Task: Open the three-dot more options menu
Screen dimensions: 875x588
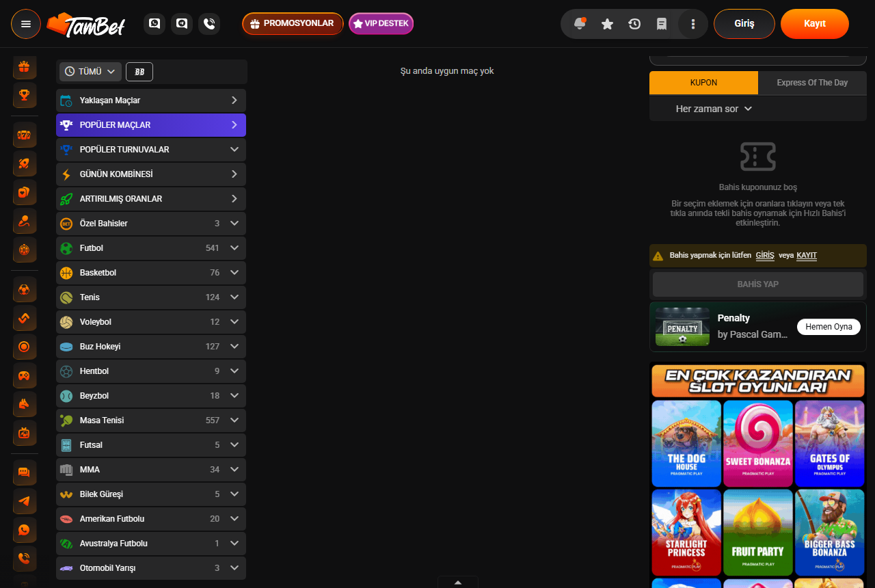Action: (x=693, y=24)
